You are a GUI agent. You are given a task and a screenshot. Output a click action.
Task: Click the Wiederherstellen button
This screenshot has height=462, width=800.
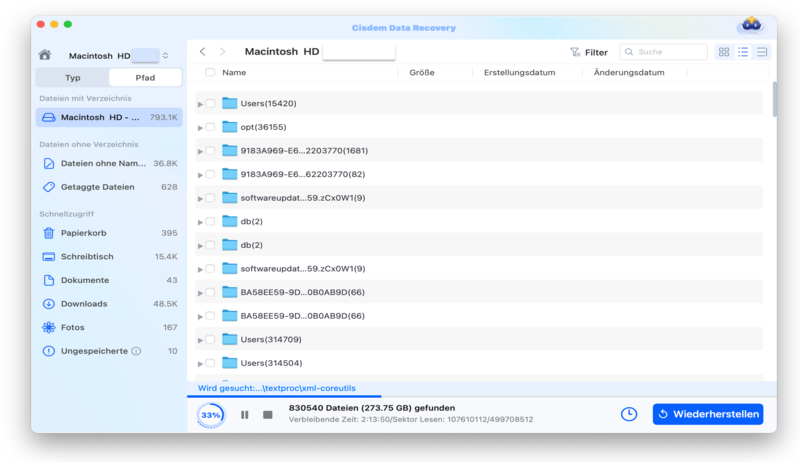coord(708,414)
